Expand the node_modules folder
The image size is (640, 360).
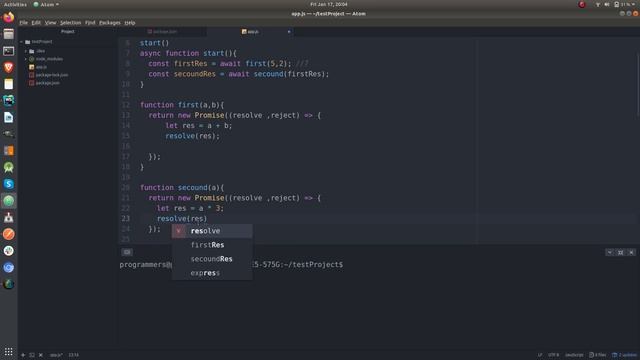(x=26, y=59)
